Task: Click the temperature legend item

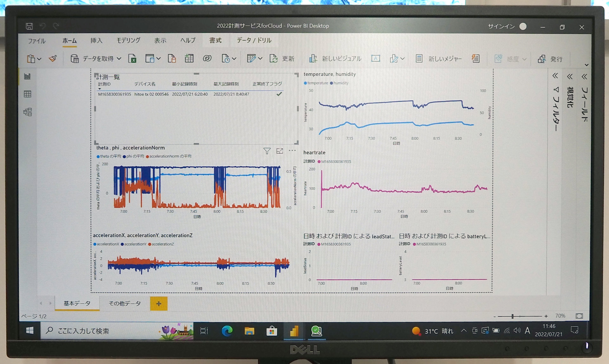Action: click(x=316, y=83)
